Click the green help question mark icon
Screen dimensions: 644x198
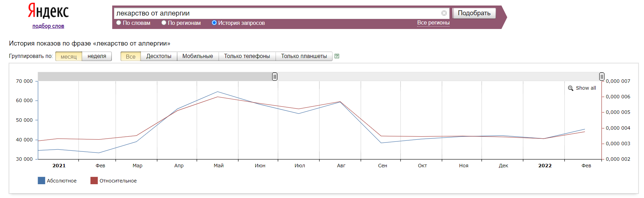click(337, 56)
